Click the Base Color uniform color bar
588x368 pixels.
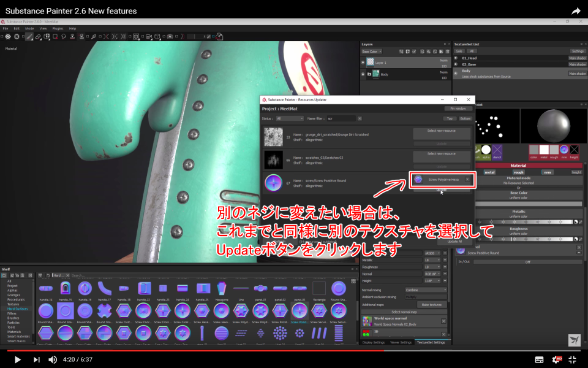(528, 204)
